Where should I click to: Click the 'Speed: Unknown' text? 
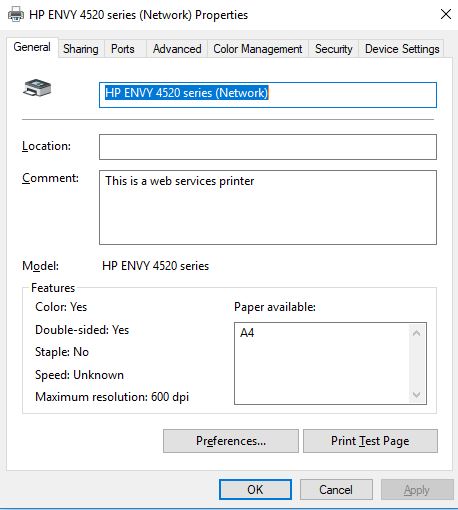pos(79,375)
